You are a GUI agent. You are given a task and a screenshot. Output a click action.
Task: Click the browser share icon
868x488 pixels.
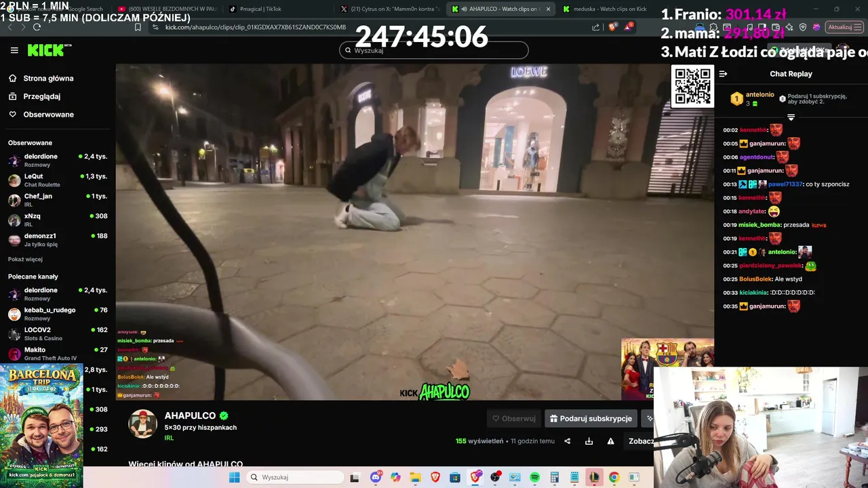point(595,27)
